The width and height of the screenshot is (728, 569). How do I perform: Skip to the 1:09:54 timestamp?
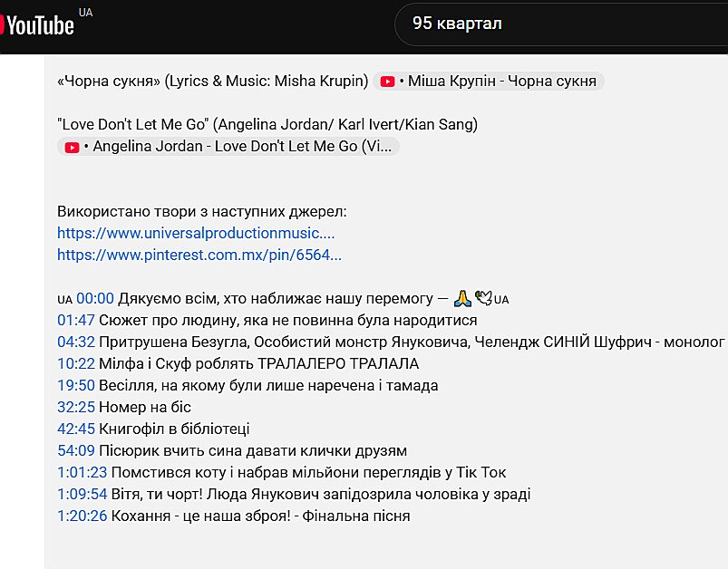coord(83,494)
